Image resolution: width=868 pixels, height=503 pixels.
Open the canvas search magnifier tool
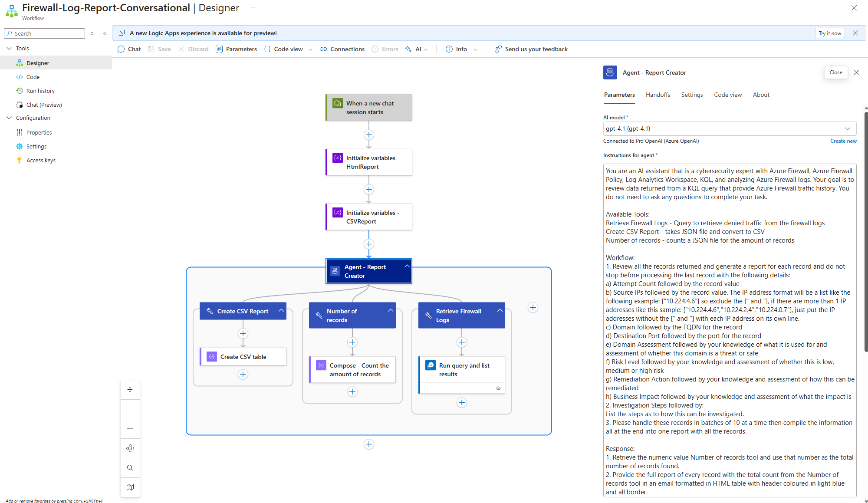(x=130, y=468)
